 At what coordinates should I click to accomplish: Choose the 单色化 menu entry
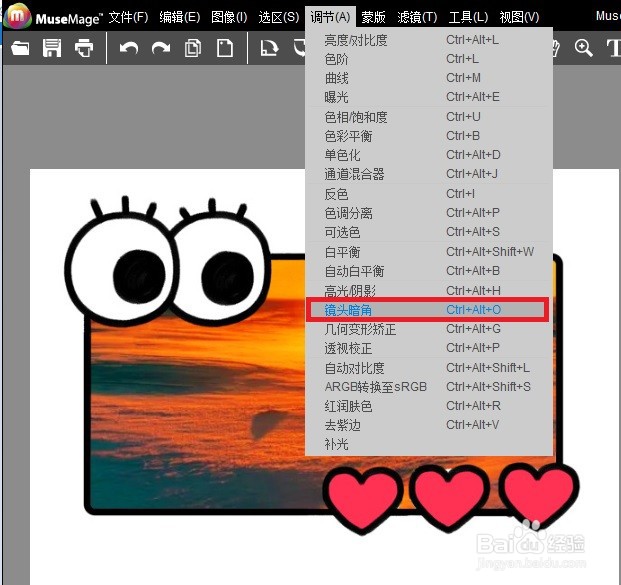click(429, 155)
